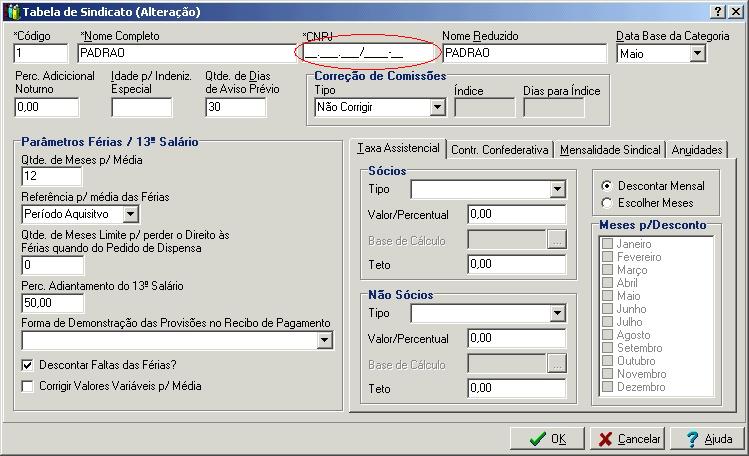Open the Contr. Confederativa tab
Image resolution: width=749 pixels, height=456 pixels.
500,150
